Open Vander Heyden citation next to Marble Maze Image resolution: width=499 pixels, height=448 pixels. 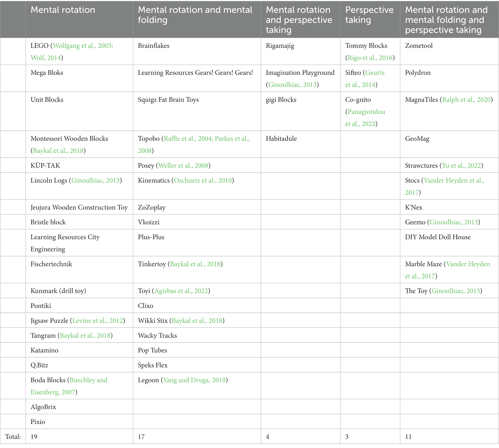[x=447, y=270]
